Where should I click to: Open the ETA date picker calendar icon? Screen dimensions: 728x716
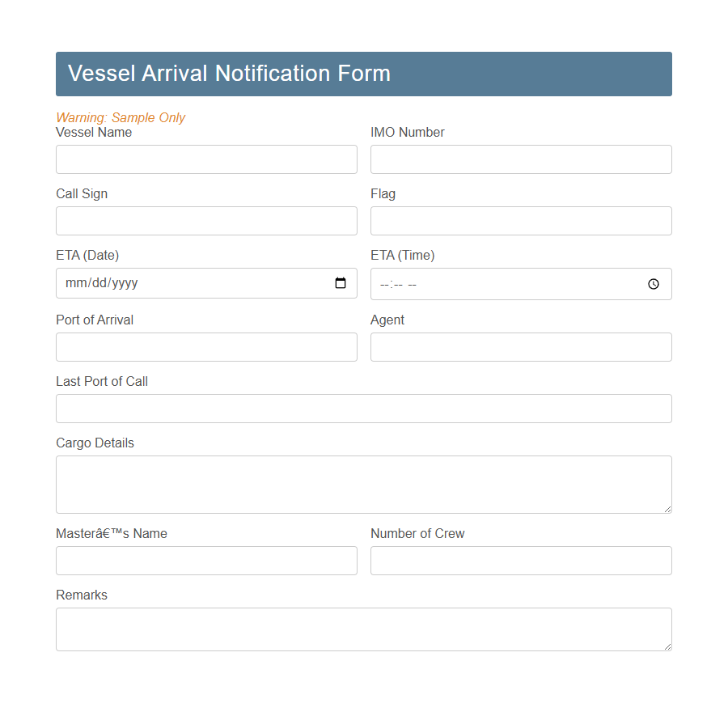(341, 283)
